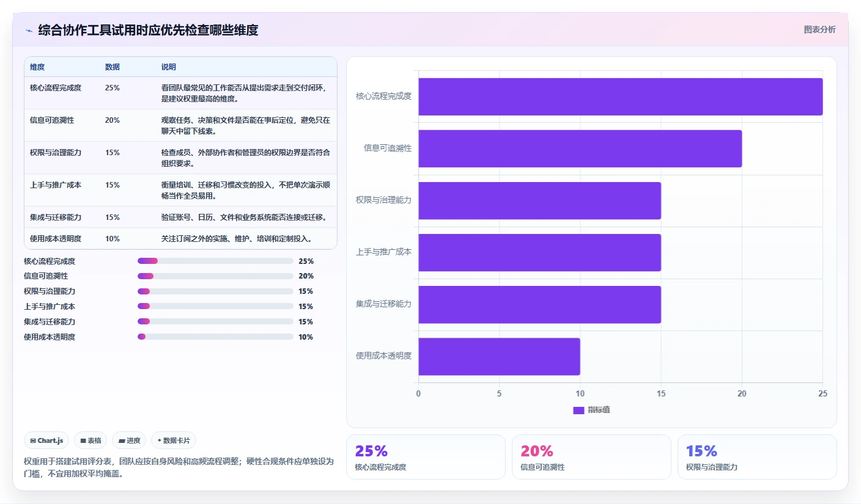Viewport: 861px width, 504px height.
Task: Click the 数据卡片 tag chip
Action: (174, 440)
